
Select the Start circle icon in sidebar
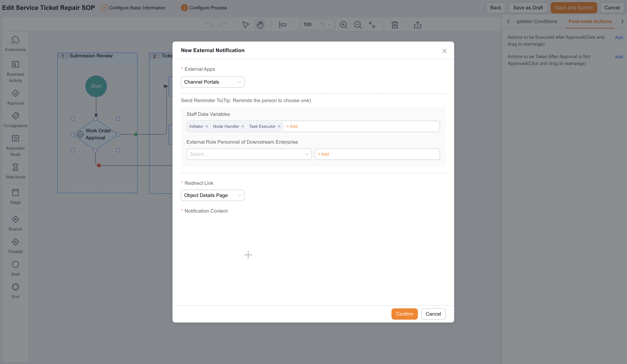(15, 264)
